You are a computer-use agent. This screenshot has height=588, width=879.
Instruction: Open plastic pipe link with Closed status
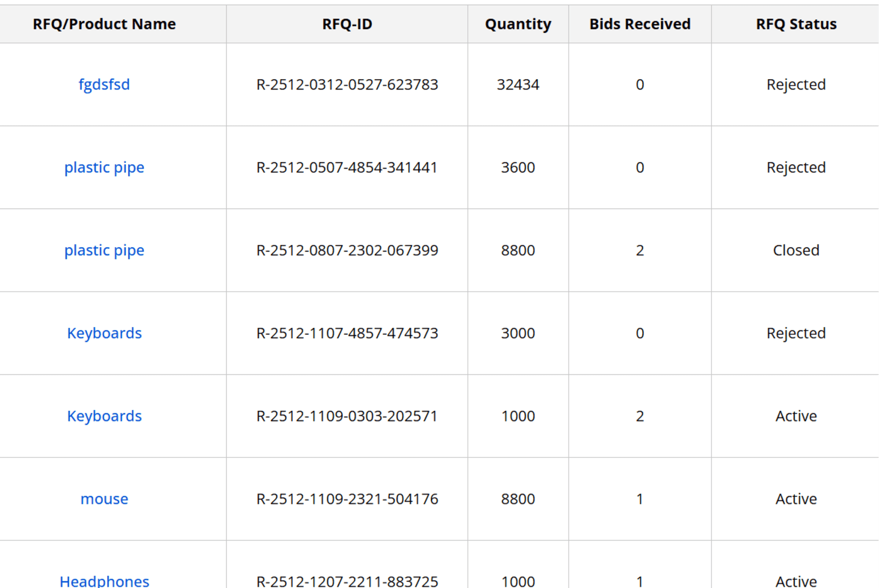[104, 250]
